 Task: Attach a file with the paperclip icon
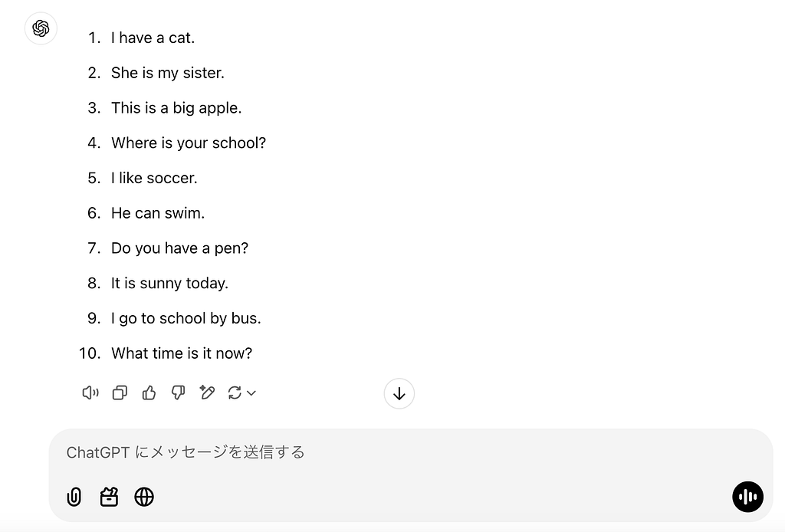click(x=74, y=497)
